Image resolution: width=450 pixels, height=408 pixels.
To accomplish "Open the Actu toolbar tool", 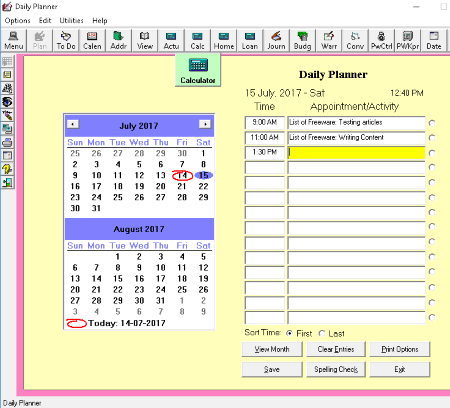I will click(x=171, y=41).
